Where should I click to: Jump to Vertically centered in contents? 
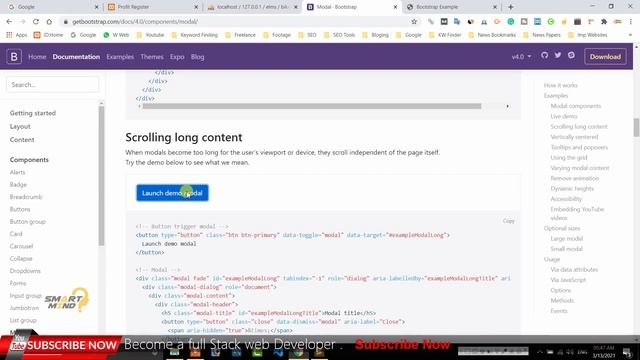click(574, 137)
